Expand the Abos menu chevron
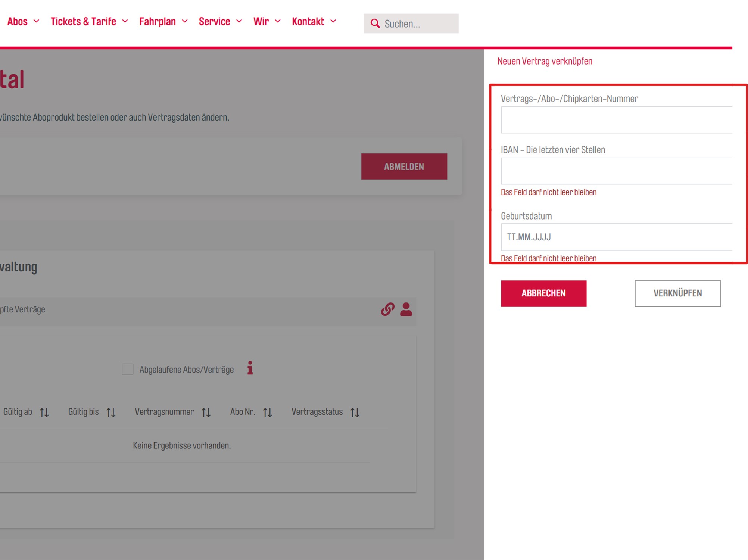Screen dimensions: 748x560 click(x=36, y=21)
